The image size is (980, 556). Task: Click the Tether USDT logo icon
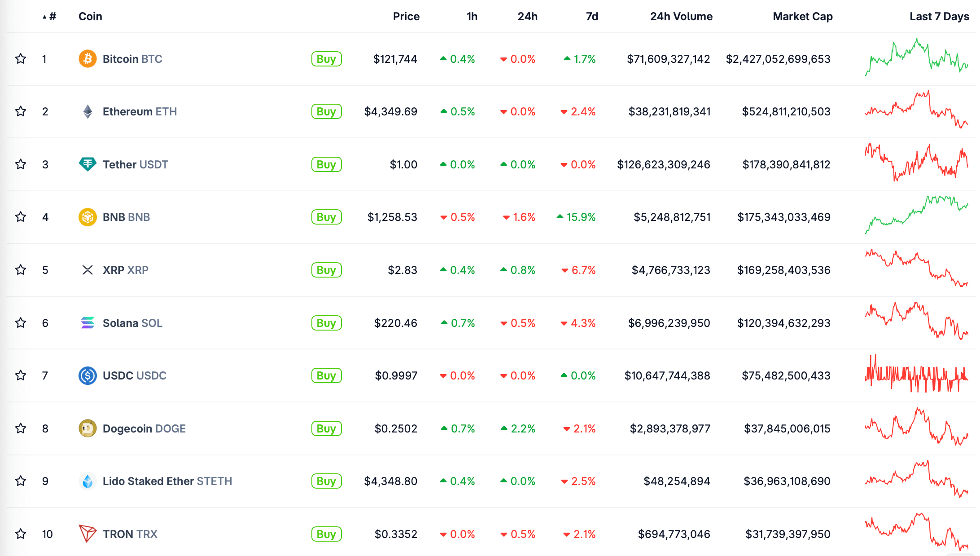pos(87,164)
